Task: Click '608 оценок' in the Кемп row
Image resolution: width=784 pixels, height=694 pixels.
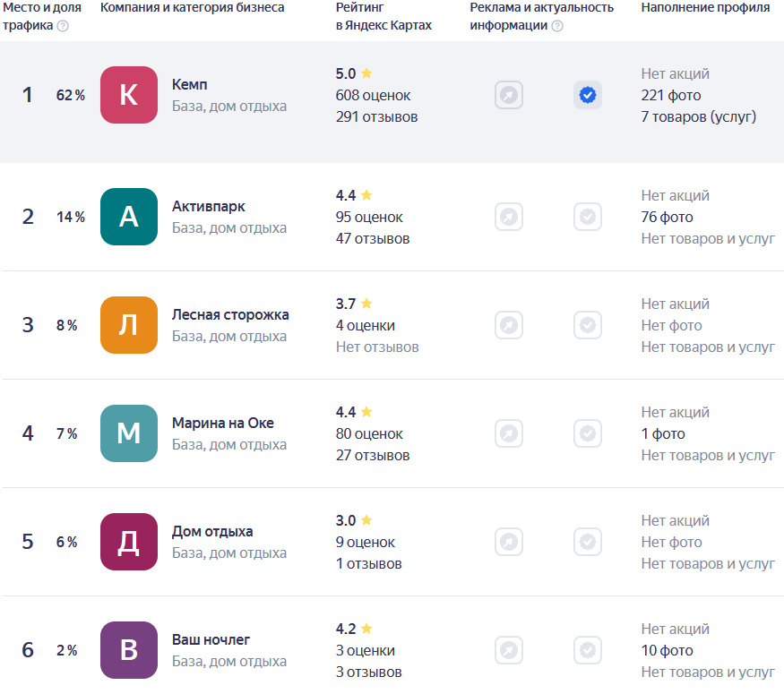Action: pyautogui.click(x=373, y=95)
